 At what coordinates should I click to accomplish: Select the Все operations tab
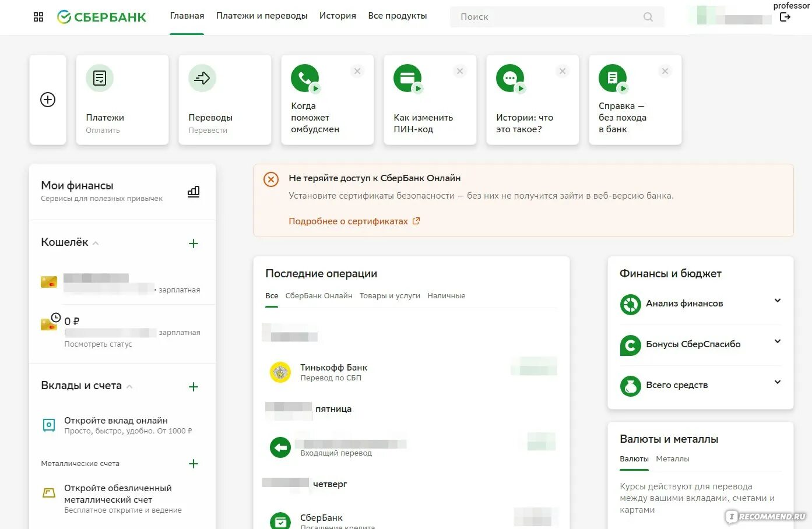[x=272, y=296]
